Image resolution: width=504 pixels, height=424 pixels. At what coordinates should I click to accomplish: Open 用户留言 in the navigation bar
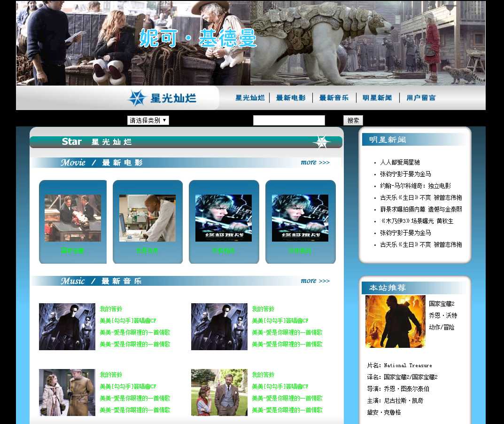coord(421,98)
